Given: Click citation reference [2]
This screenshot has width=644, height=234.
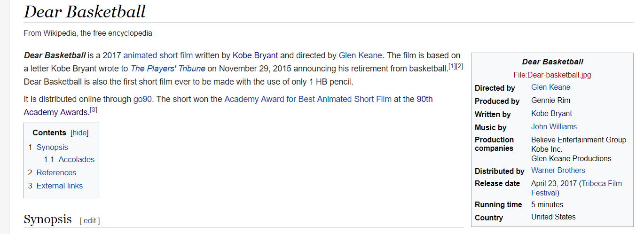Looking at the screenshot, I should click(x=459, y=66).
